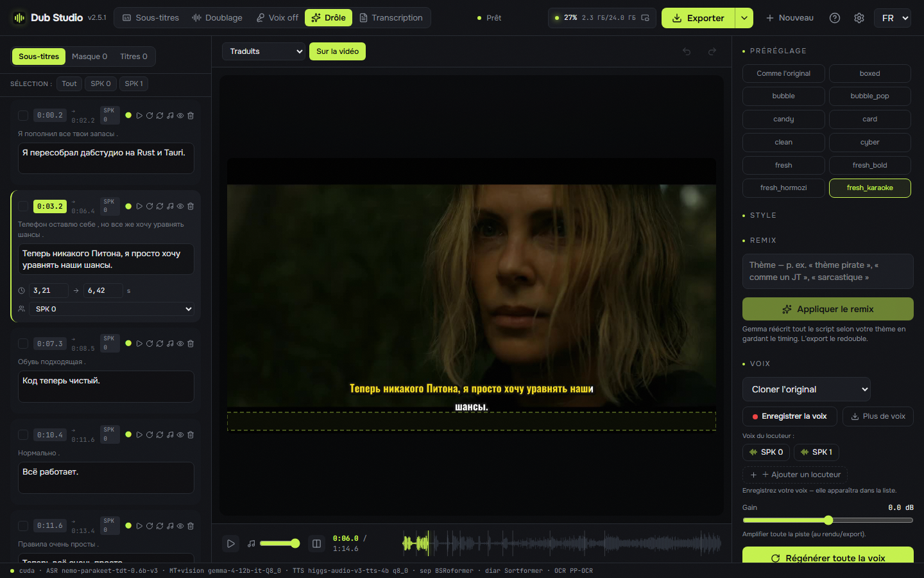Toggle visibility eye on segment 0:03.2

pyautogui.click(x=180, y=206)
